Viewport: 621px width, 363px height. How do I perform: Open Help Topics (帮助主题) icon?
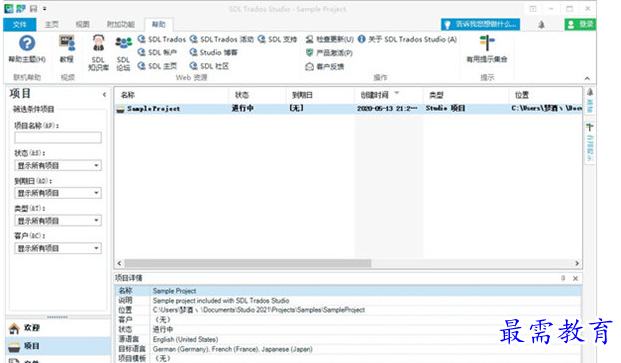pos(27,43)
